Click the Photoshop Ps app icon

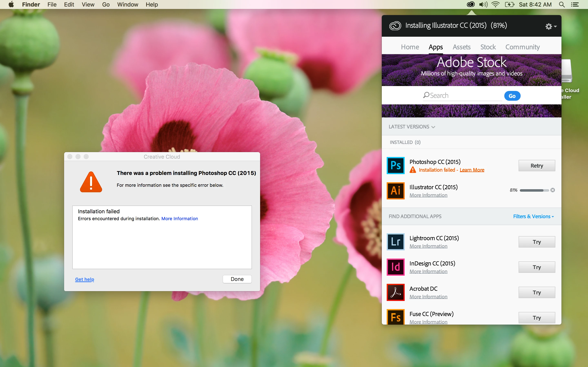point(395,166)
